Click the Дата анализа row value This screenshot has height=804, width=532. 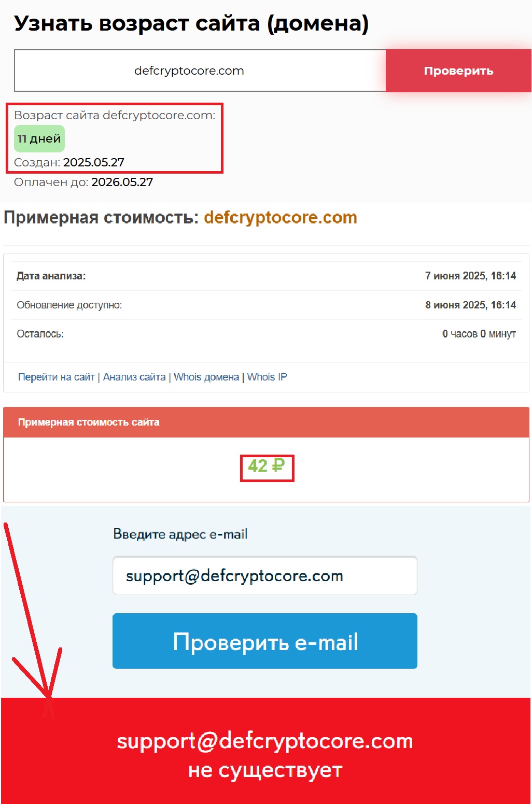tap(470, 276)
